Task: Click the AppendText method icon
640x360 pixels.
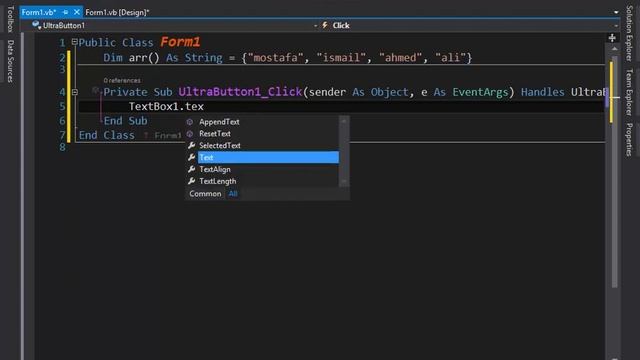Action: point(190,122)
